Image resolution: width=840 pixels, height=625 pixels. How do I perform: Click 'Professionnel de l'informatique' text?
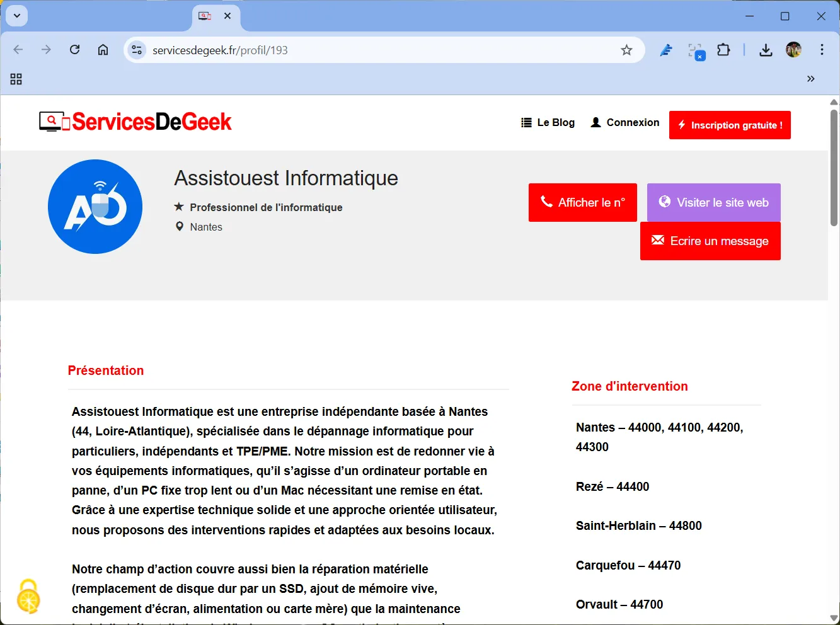tap(266, 207)
